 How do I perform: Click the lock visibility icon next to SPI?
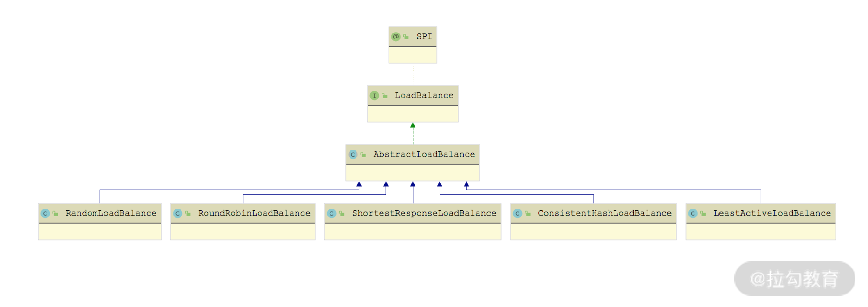pyautogui.click(x=406, y=37)
